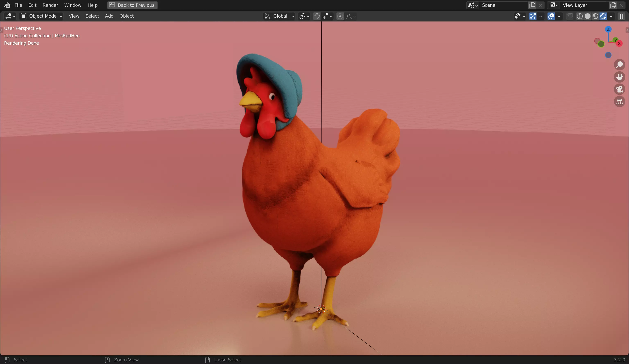Open the Render menu
The image size is (629, 364).
point(50,5)
